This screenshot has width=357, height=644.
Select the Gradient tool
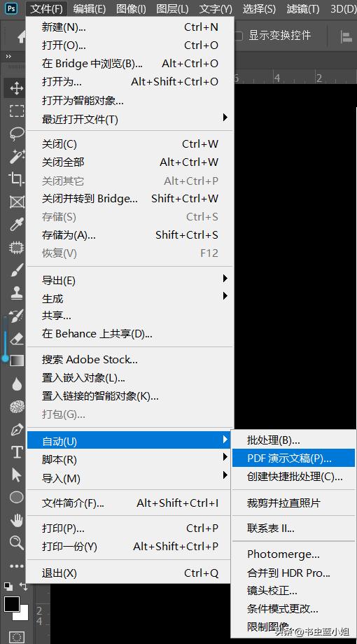click(16, 361)
